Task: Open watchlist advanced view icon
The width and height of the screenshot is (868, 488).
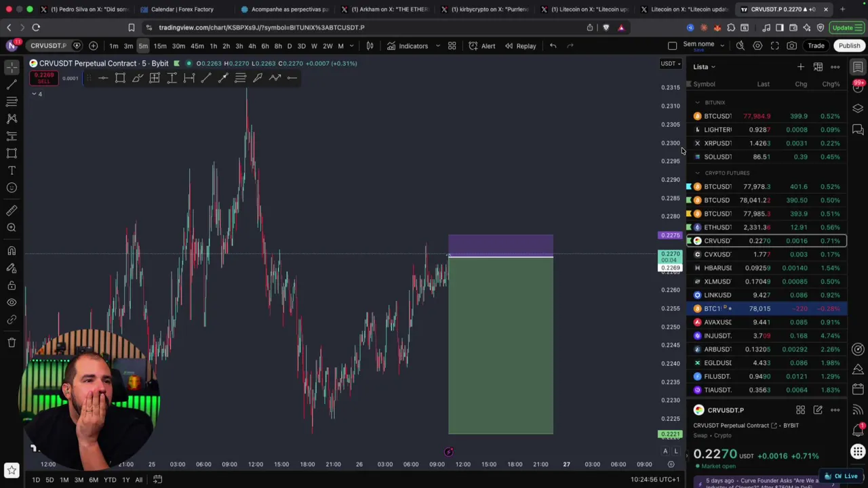Action: (x=818, y=66)
